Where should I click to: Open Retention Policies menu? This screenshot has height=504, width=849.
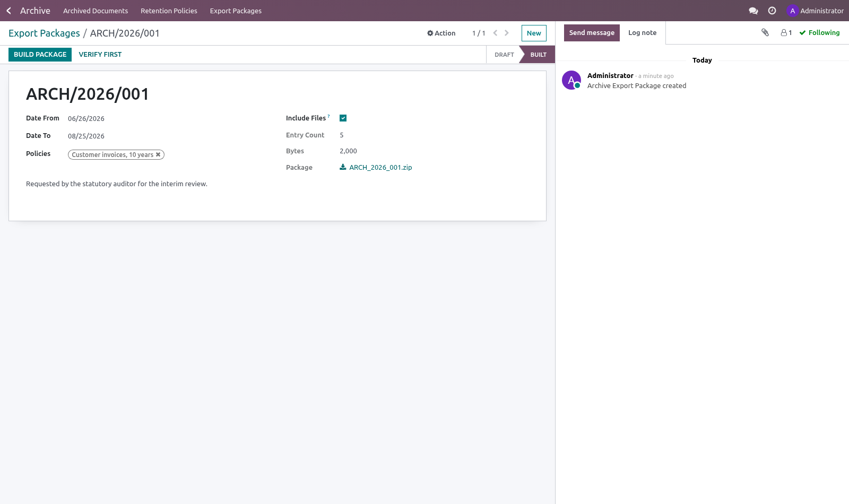[x=169, y=11]
